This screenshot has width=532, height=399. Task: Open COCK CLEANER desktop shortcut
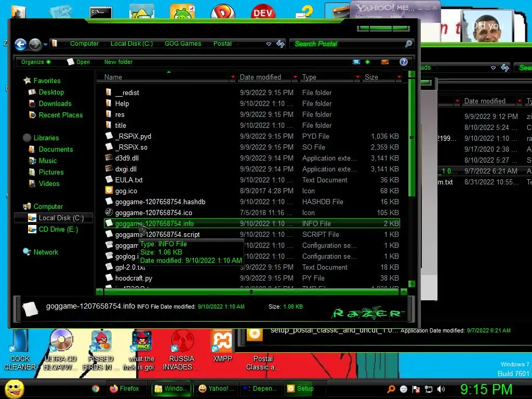coord(20,351)
